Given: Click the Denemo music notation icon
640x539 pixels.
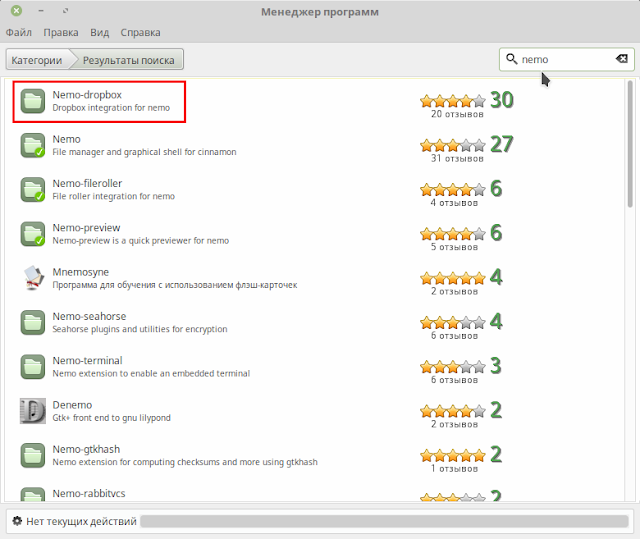Looking at the screenshot, I should tap(33, 411).
